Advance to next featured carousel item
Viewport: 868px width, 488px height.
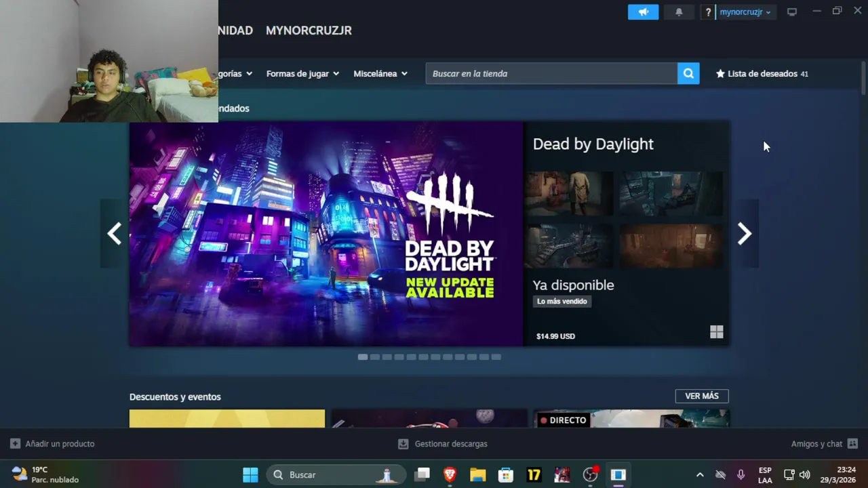[745, 234]
